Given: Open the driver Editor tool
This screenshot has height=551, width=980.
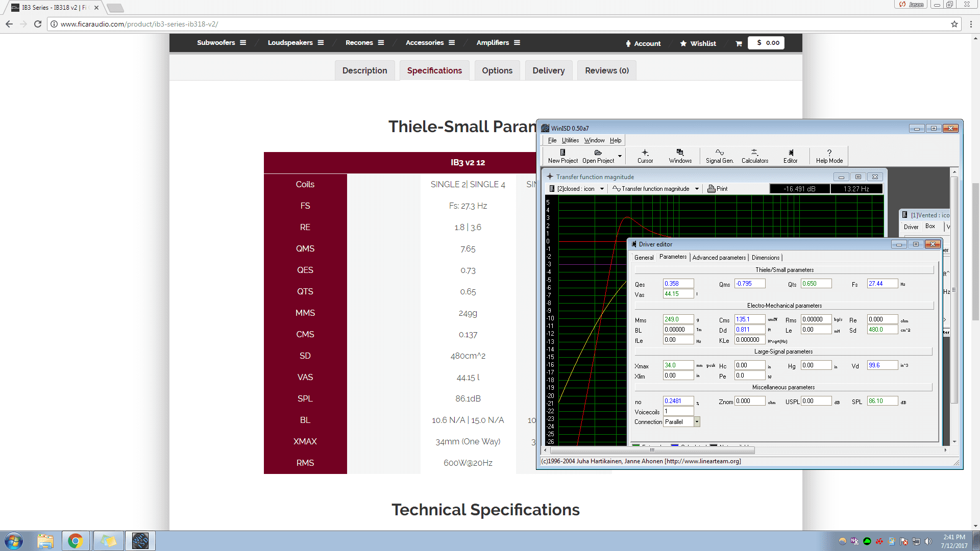Looking at the screenshot, I should coord(791,156).
